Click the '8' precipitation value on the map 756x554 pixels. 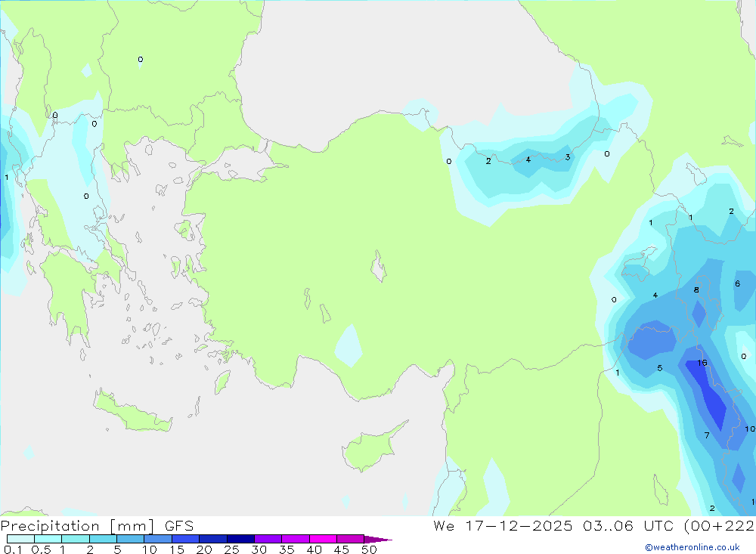pyautogui.click(x=696, y=289)
